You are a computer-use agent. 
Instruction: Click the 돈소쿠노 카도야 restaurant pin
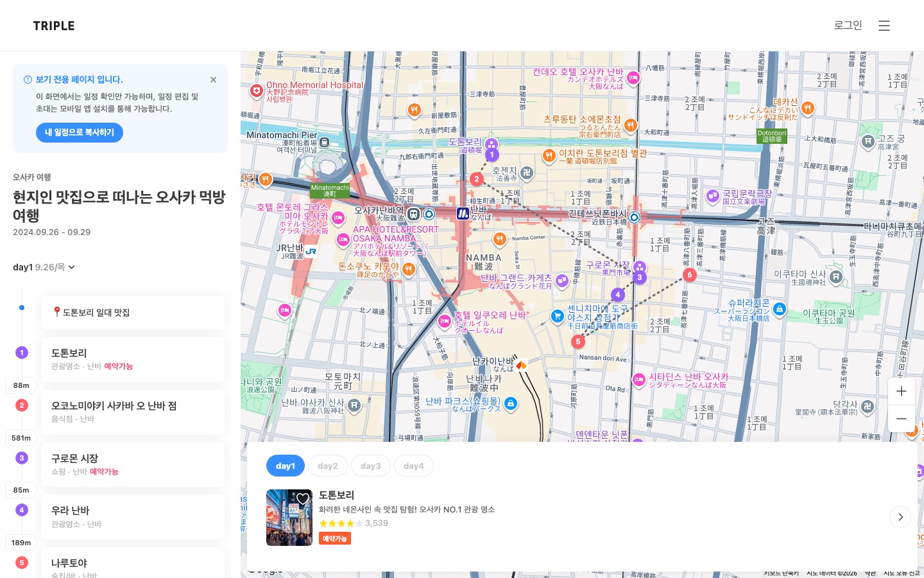point(409,269)
